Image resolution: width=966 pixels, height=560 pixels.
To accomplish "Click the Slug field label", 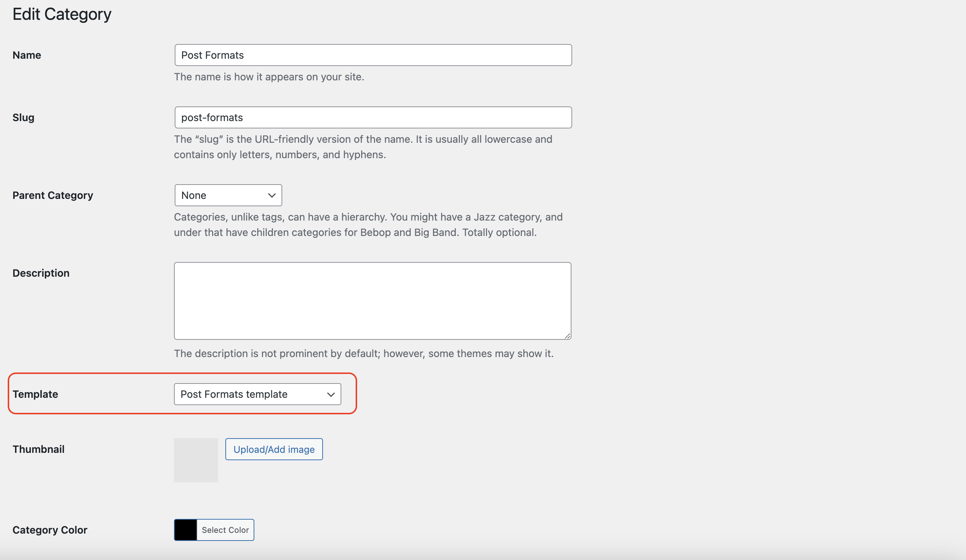I will [23, 118].
